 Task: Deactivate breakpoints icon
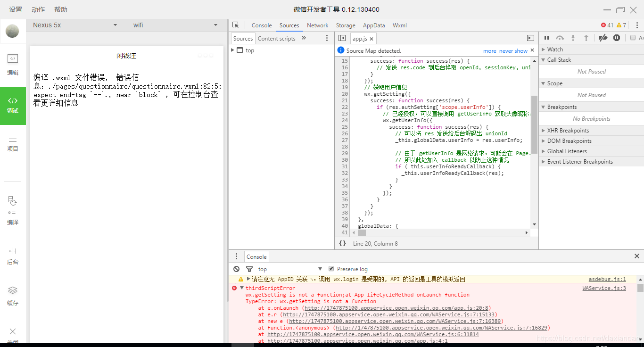[603, 38]
